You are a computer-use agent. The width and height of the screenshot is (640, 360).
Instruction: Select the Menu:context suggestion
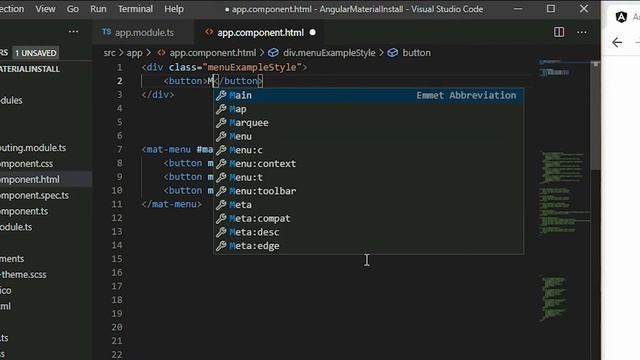click(368, 164)
